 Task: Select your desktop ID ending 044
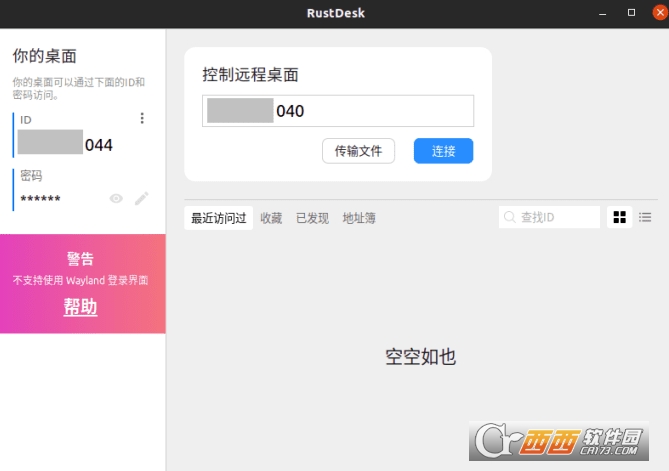pos(65,143)
